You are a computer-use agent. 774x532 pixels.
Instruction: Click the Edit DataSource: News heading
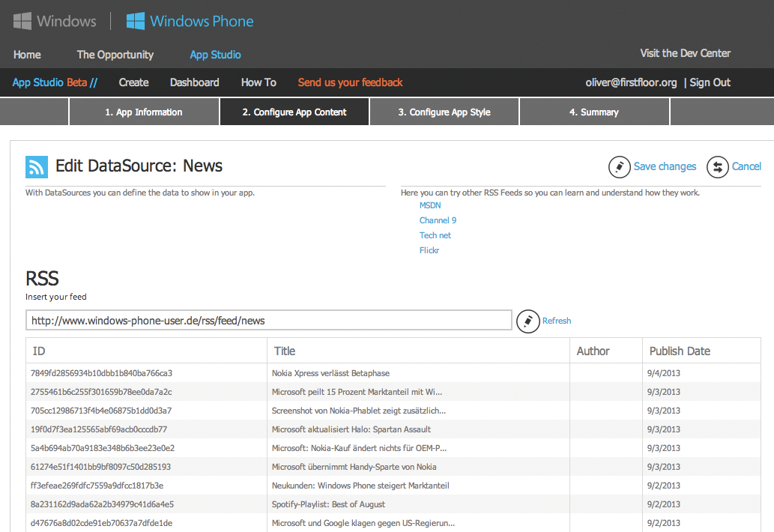click(x=139, y=166)
